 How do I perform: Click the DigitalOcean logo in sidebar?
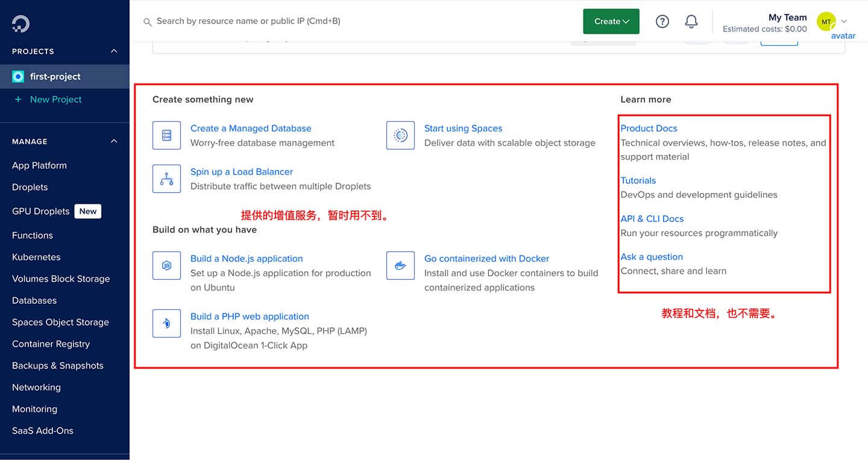(x=20, y=23)
